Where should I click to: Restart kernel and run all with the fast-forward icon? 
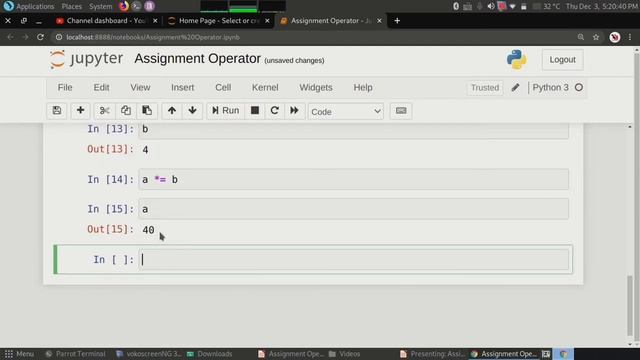tap(294, 111)
